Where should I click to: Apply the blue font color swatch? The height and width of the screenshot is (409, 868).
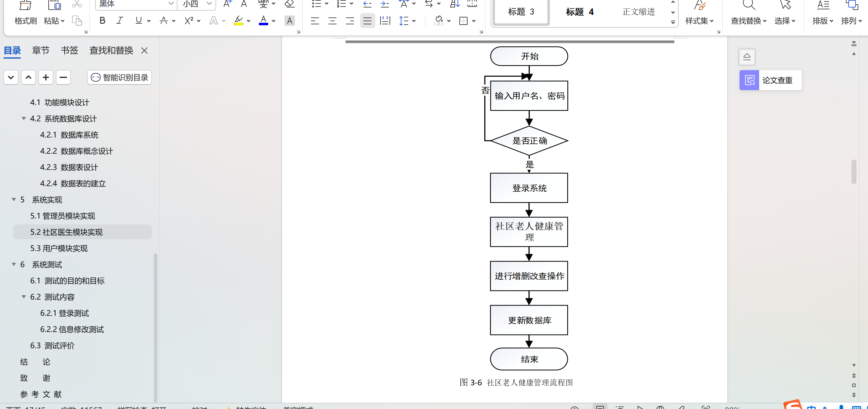coord(264,21)
